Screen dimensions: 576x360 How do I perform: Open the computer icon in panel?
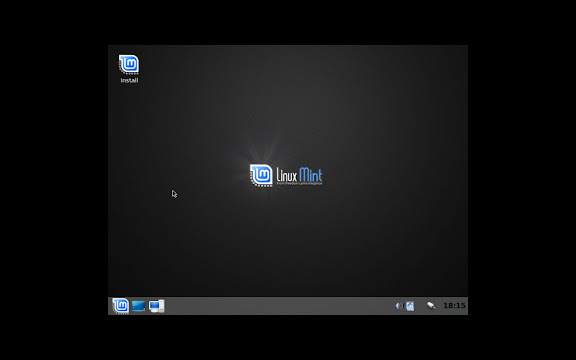[x=156, y=306]
